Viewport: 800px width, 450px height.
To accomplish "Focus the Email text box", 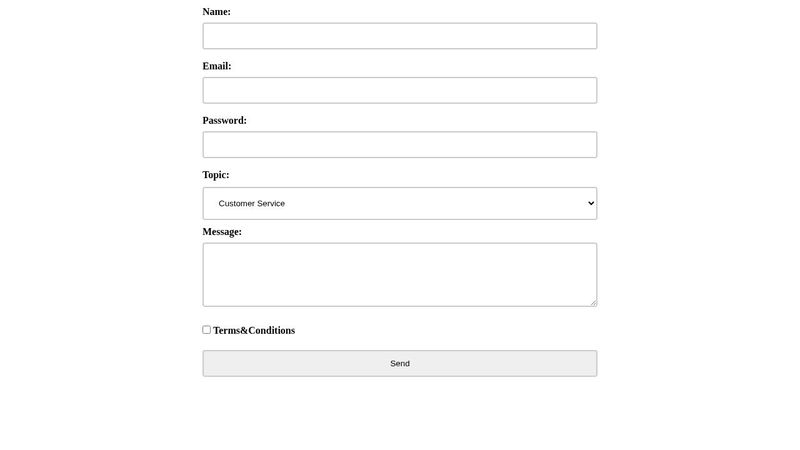I will point(400,90).
